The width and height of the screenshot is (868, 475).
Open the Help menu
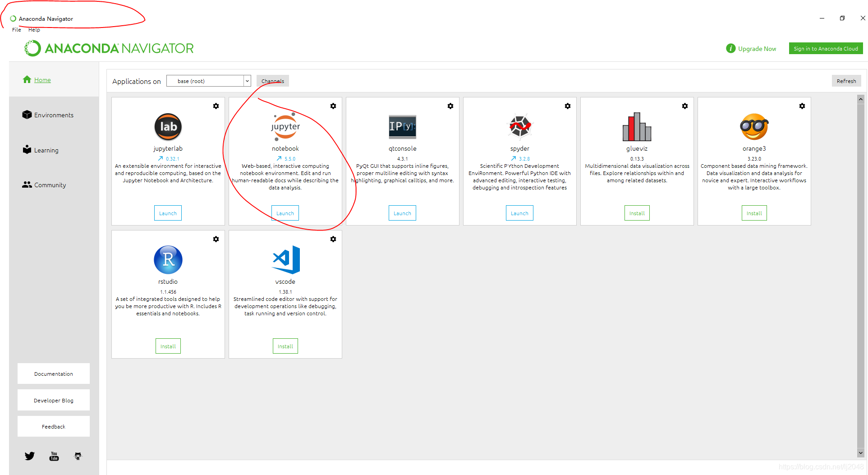[34, 30]
